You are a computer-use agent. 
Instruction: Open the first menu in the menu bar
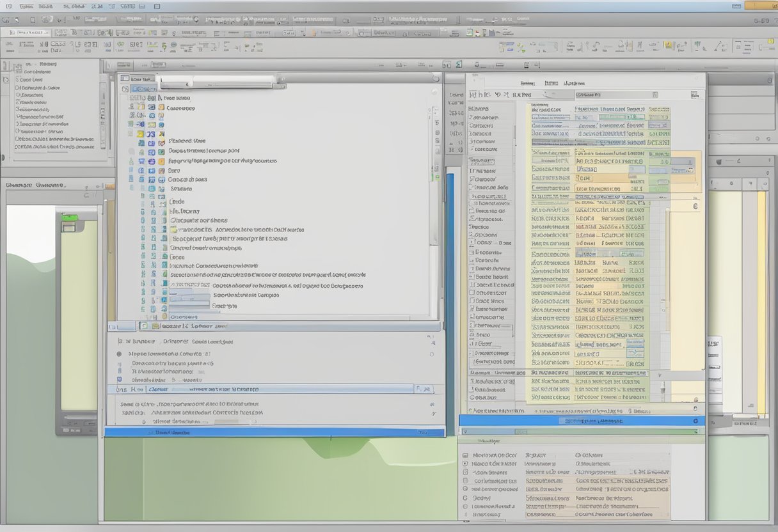point(26,6)
